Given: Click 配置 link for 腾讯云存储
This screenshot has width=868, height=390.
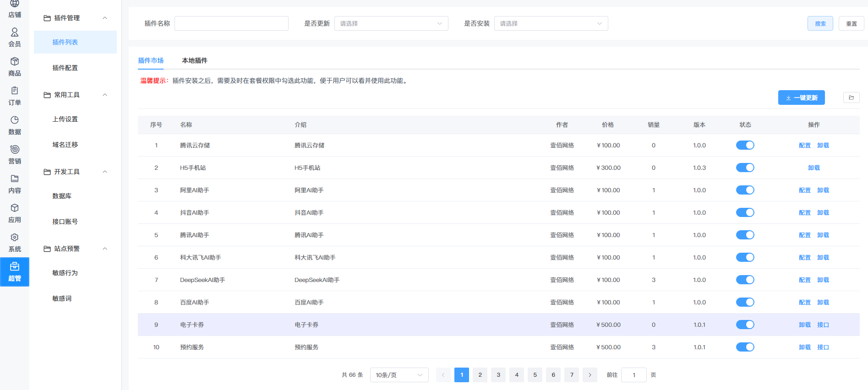Looking at the screenshot, I should tap(805, 145).
